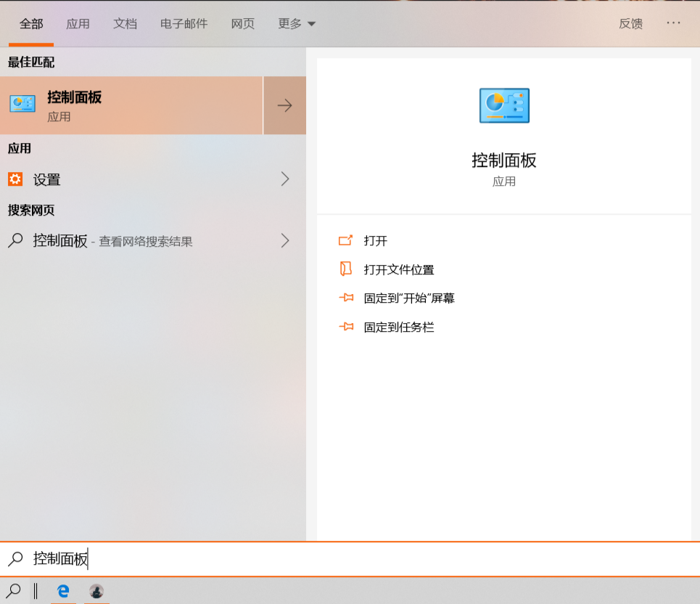Screen dimensions: 700x604
Task: Click the large Control Panel icon in preview
Action: click(503, 105)
